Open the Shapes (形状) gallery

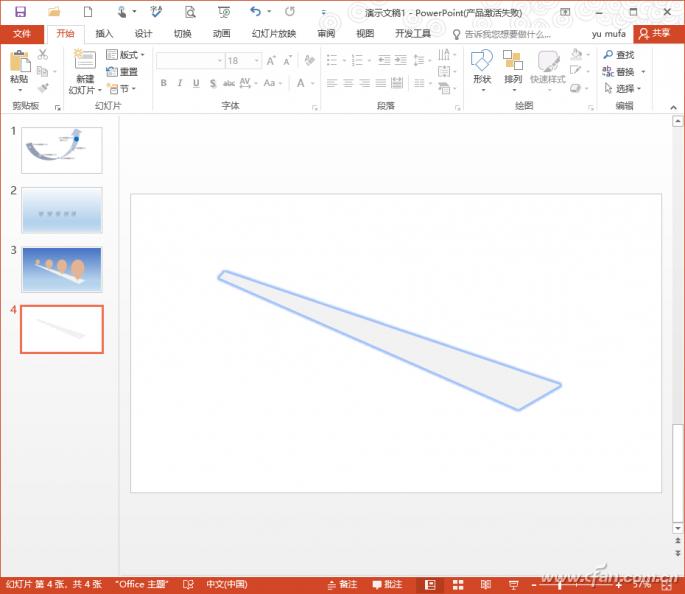[482, 67]
